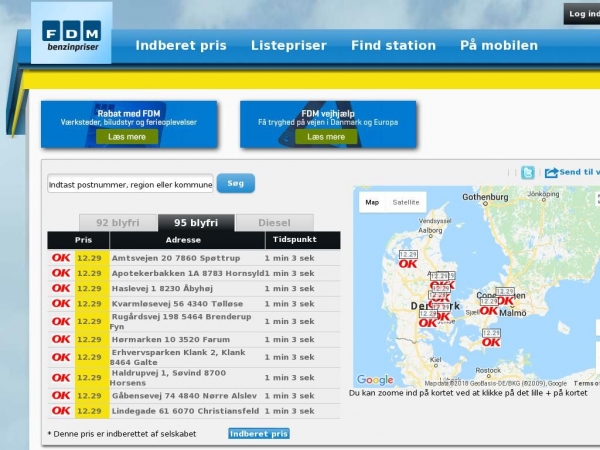This screenshot has width=600, height=450.
Task: Select address Gåbensevej 74 4840 Nørre Alslev
Action: click(184, 396)
